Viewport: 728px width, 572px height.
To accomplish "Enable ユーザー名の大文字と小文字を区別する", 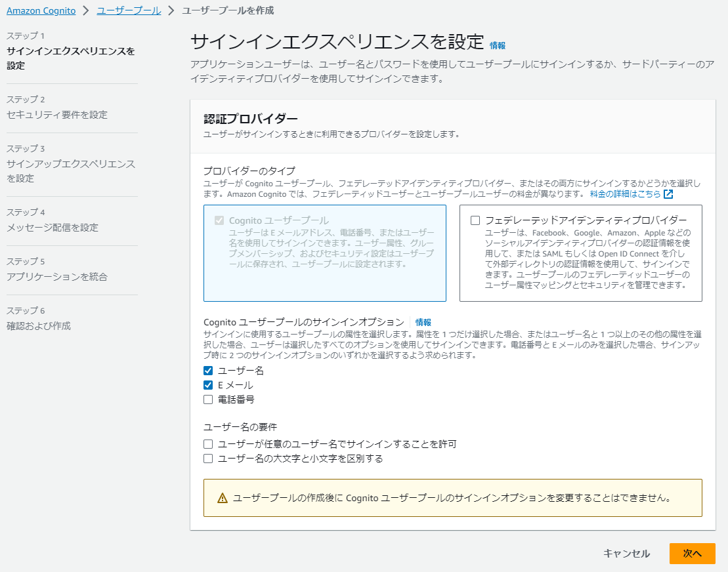I will 208,459.
